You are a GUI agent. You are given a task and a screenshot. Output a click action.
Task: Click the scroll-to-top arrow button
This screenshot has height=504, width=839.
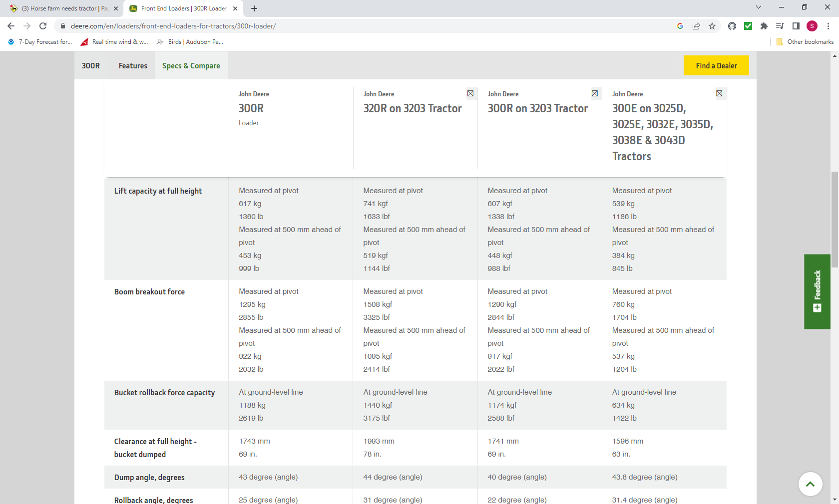pyautogui.click(x=810, y=484)
